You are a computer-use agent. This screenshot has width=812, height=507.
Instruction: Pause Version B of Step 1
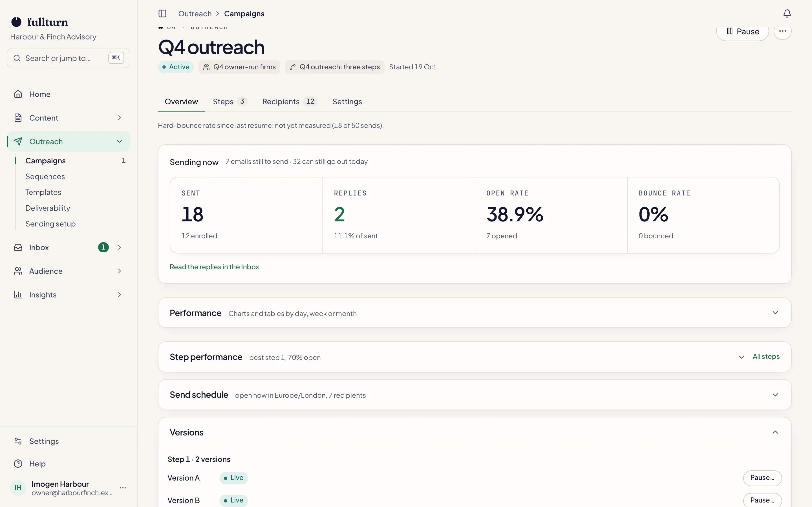[x=762, y=500]
